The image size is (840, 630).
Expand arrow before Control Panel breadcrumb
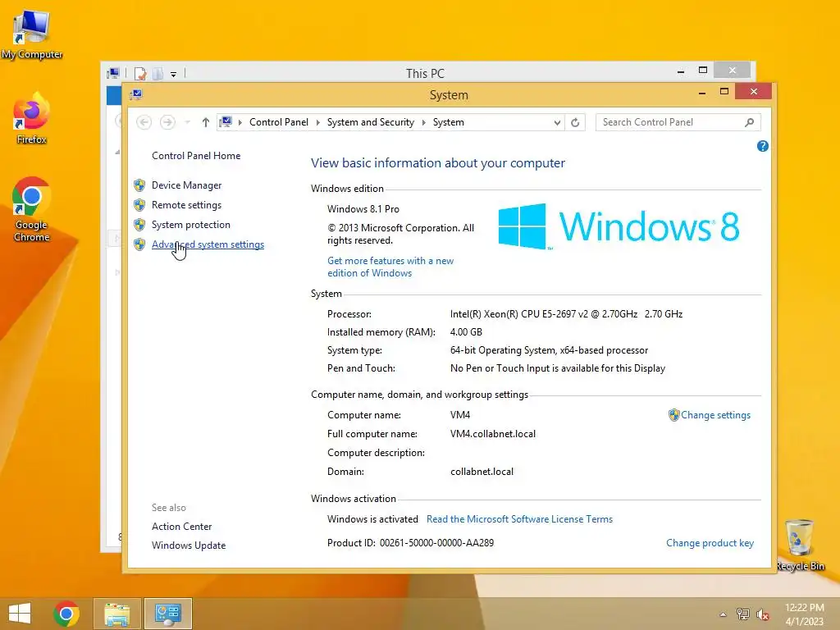240,123
